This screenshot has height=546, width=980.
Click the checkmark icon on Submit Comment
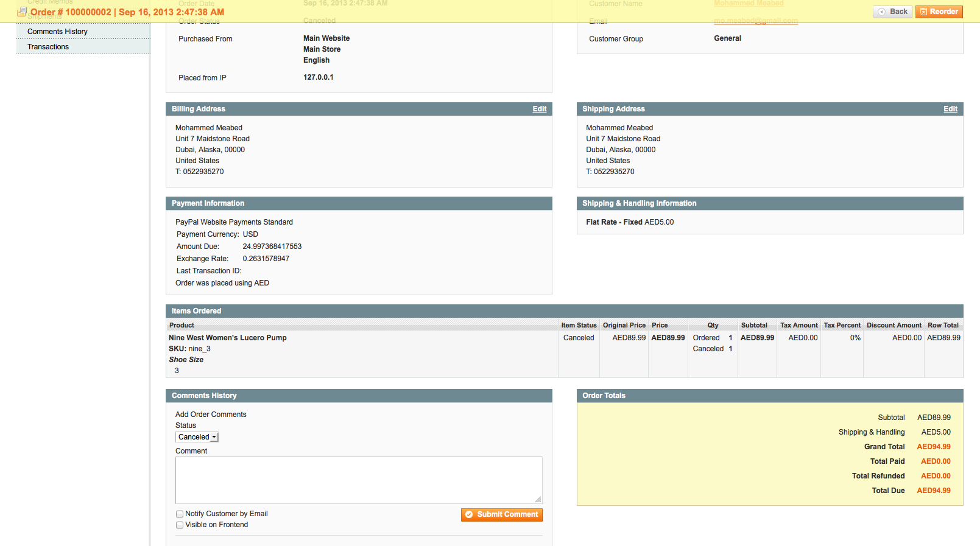pos(469,515)
